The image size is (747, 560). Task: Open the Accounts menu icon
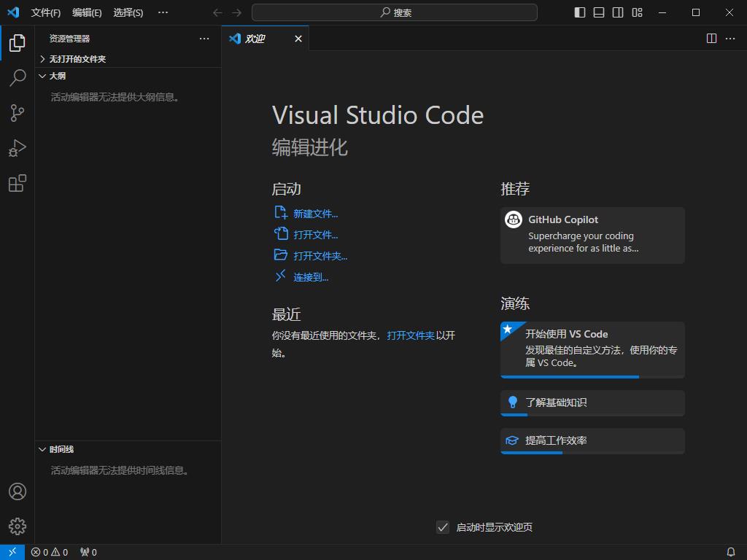pyautogui.click(x=18, y=491)
